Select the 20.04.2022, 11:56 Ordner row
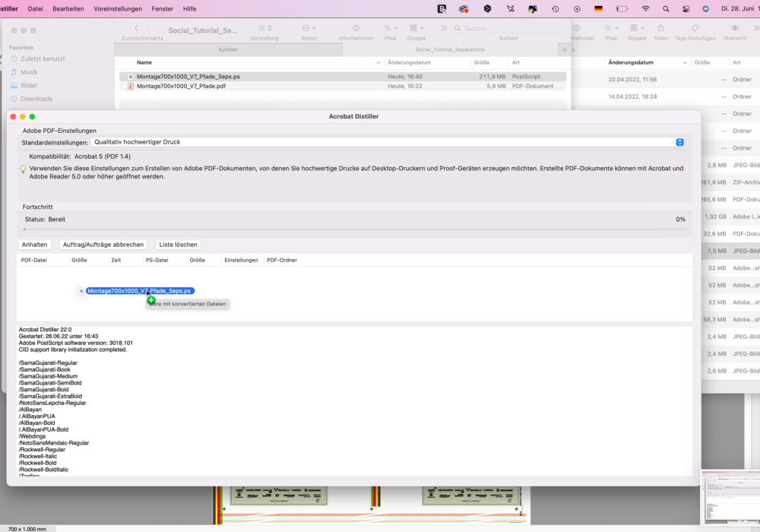The image size is (760, 532). point(666,80)
